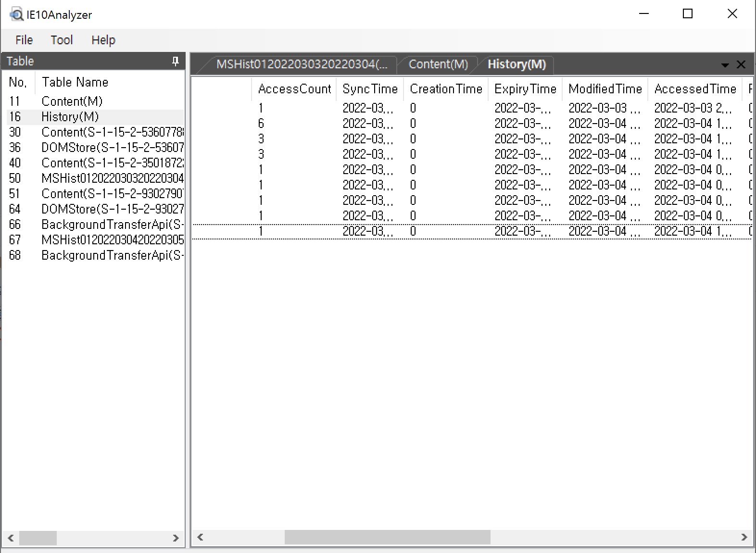Screen dimensions: 756x553
Task: Select table row 16 History(M)
Action: [x=95, y=116]
